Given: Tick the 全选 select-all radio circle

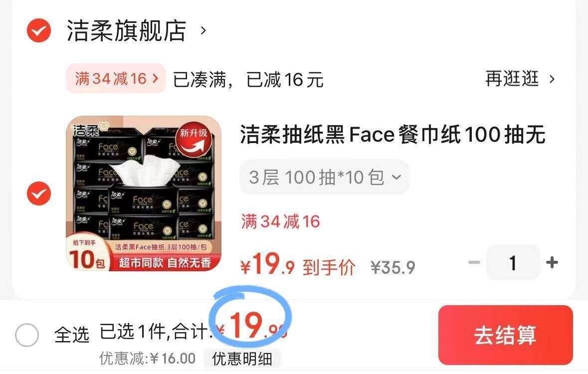Looking at the screenshot, I should pos(27,335).
